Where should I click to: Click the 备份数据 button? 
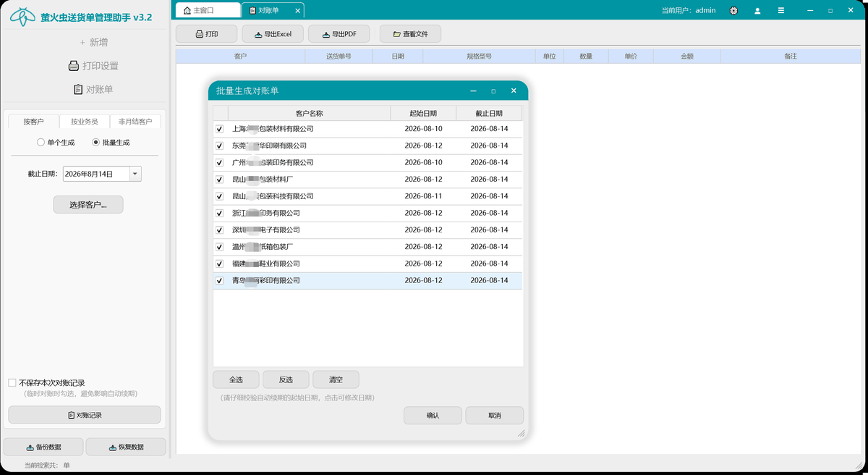click(43, 447)
